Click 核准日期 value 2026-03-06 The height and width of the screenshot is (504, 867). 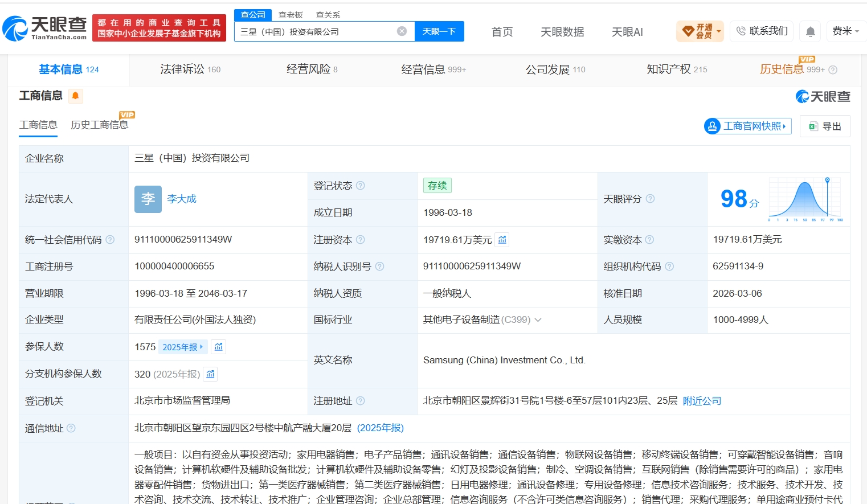[737, 293]
